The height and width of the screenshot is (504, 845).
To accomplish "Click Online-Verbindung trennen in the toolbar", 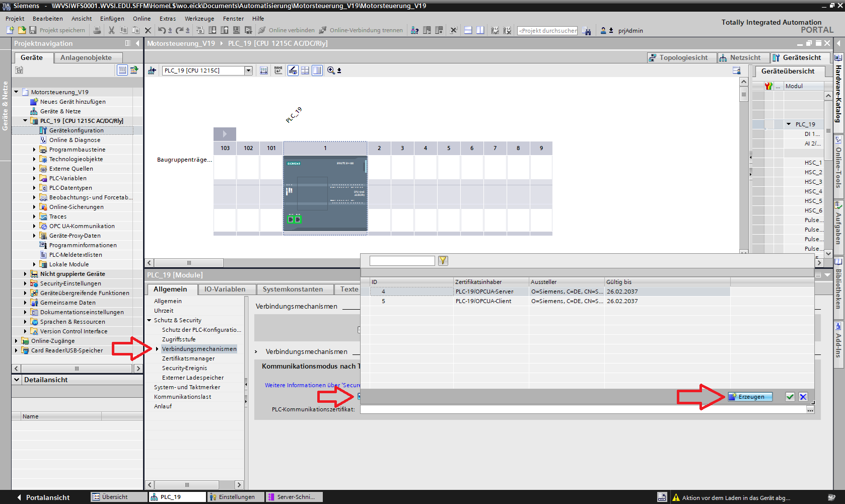I will click(x=361, y=30).
